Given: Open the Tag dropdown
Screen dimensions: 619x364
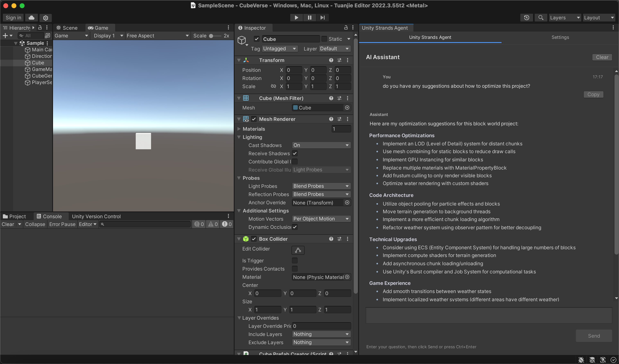Looking at the screenshot, I should pos(280,49).
